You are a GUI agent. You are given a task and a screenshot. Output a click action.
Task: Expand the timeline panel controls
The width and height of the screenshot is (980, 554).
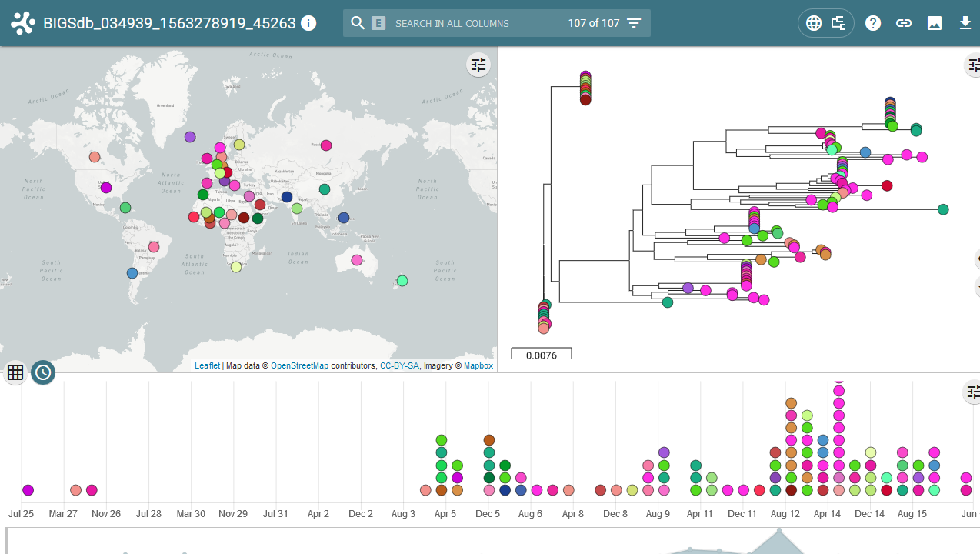coord(973,392)
